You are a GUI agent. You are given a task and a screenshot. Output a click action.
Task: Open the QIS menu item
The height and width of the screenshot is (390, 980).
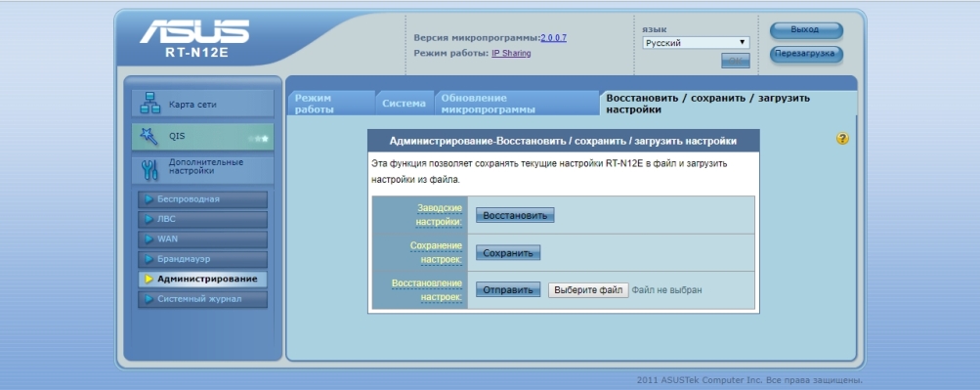202,136
